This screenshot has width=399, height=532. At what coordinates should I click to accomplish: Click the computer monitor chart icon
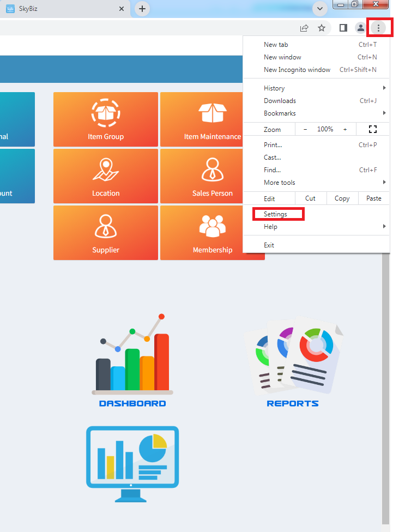(x=132, y=464)
